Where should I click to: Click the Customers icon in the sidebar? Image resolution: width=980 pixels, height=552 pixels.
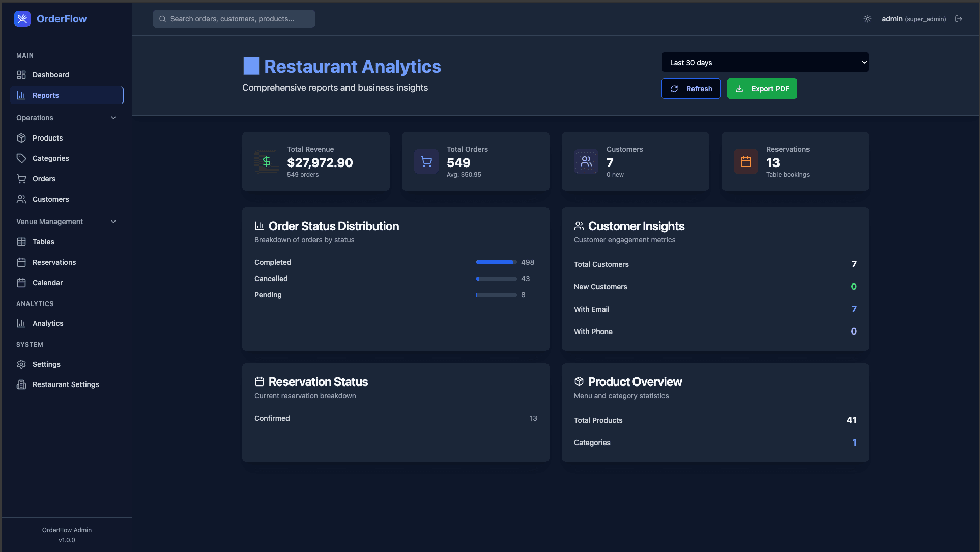coord(21,199)
